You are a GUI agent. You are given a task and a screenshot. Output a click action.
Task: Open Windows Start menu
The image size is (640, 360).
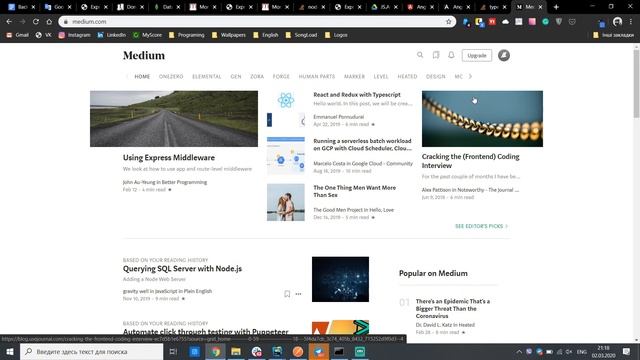10,351
